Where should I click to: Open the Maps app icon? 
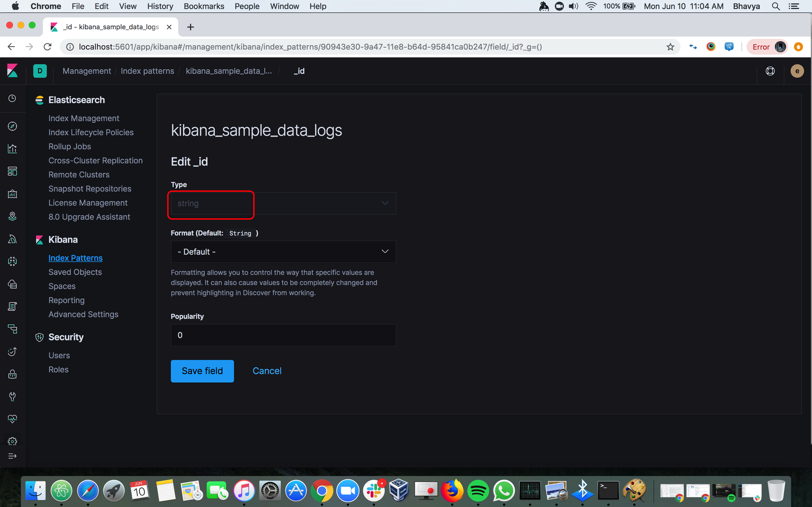pos(12,216)
